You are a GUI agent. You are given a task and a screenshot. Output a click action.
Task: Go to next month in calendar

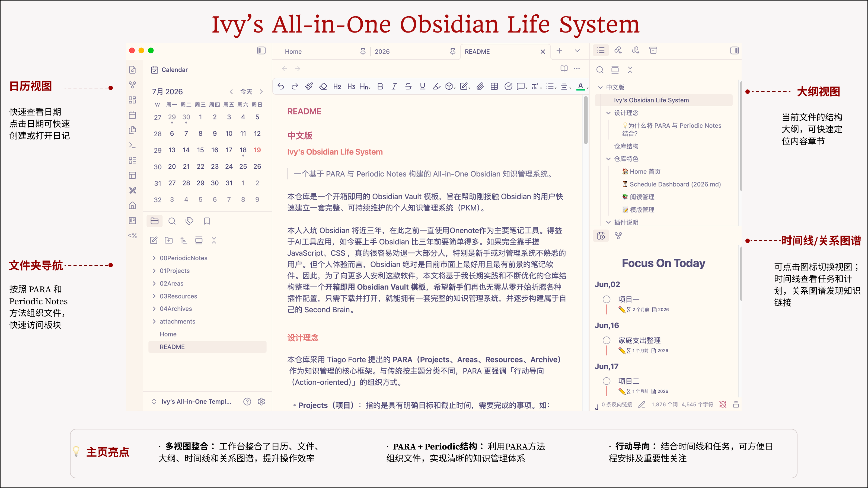[x=261, y=92]
